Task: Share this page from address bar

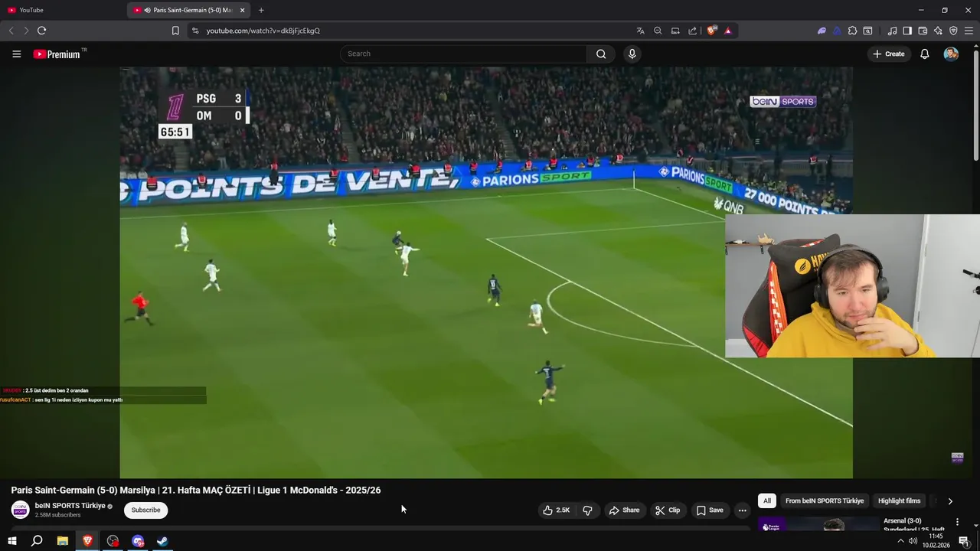Action: [x=693, y=31]
